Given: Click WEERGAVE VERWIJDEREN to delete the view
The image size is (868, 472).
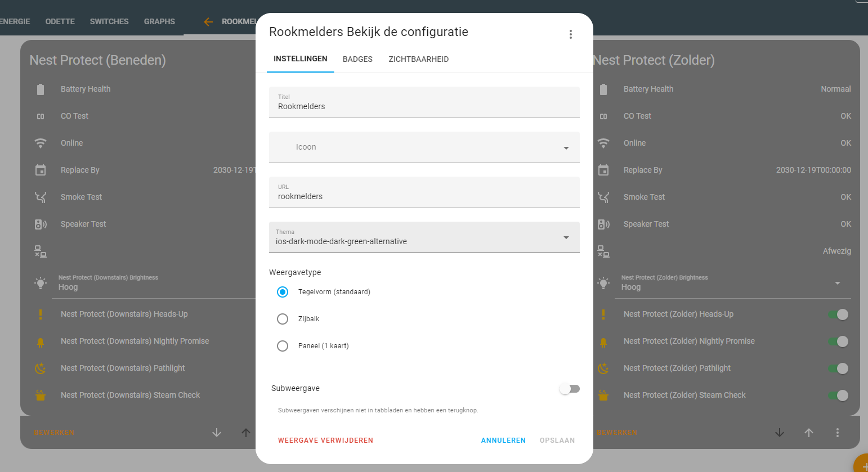Looking at the screenshot, I should coord(325,440).
